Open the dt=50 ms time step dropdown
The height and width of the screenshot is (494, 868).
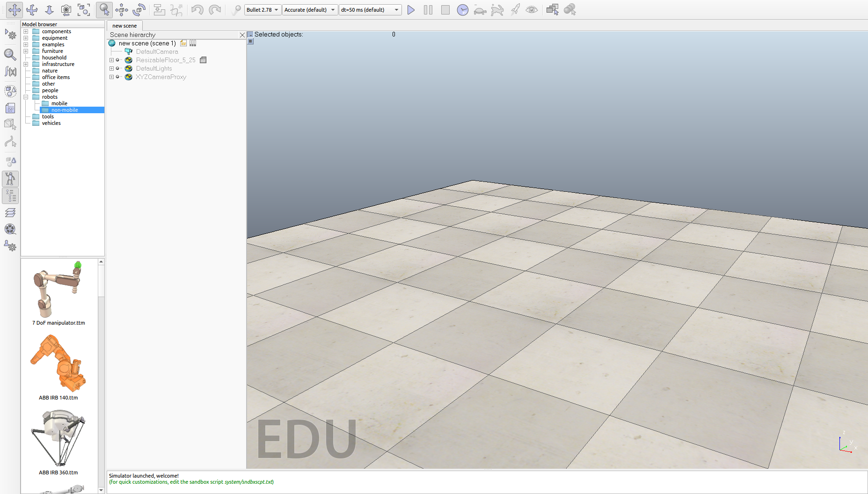370,9
